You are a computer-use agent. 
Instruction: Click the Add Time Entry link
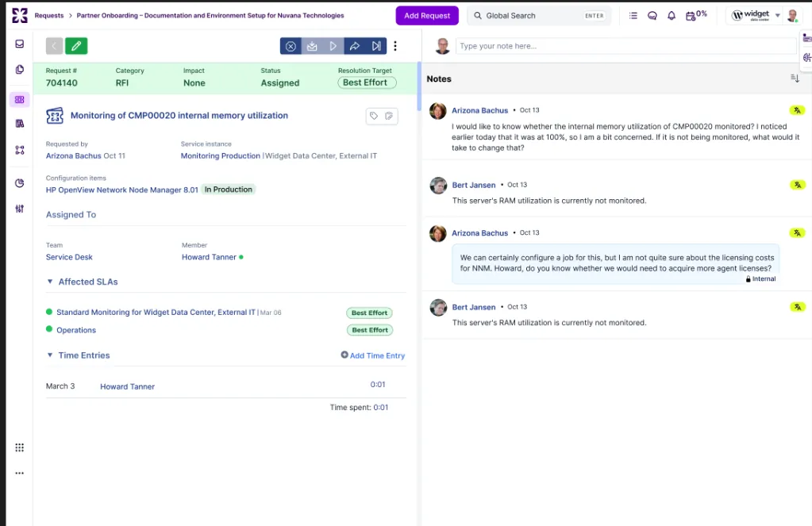click(x=373, y=355)
